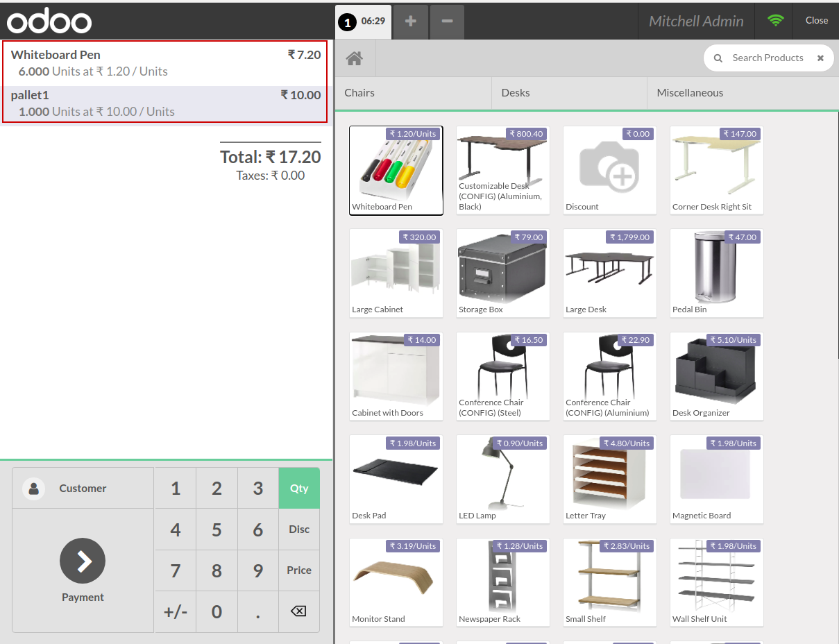Add Cabinet with Doors to the order
Screen dimensions: 839x644
[396, 377]
